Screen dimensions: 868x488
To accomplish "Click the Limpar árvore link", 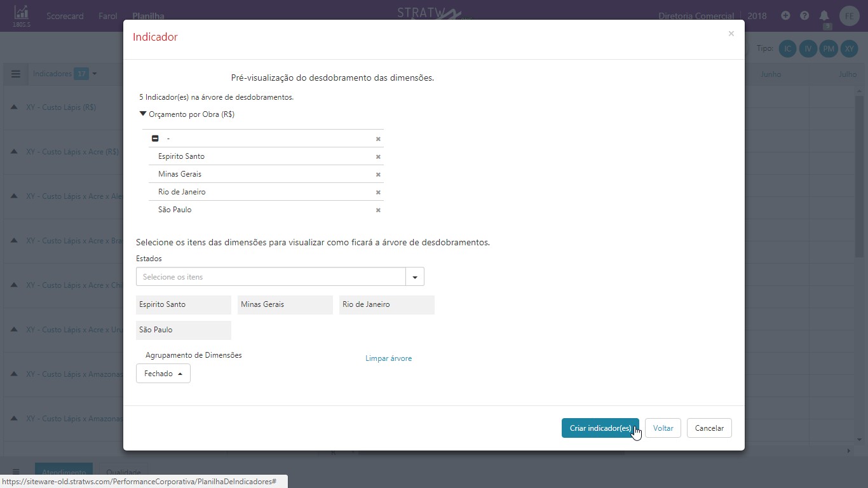I will point(389,358).
